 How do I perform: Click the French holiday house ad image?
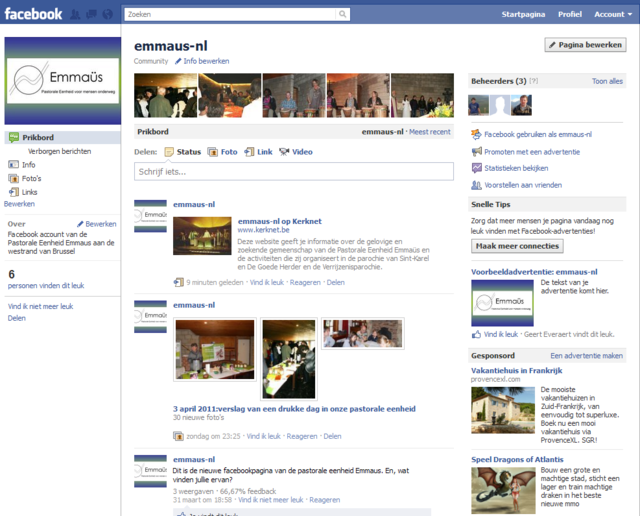[503, 410]
